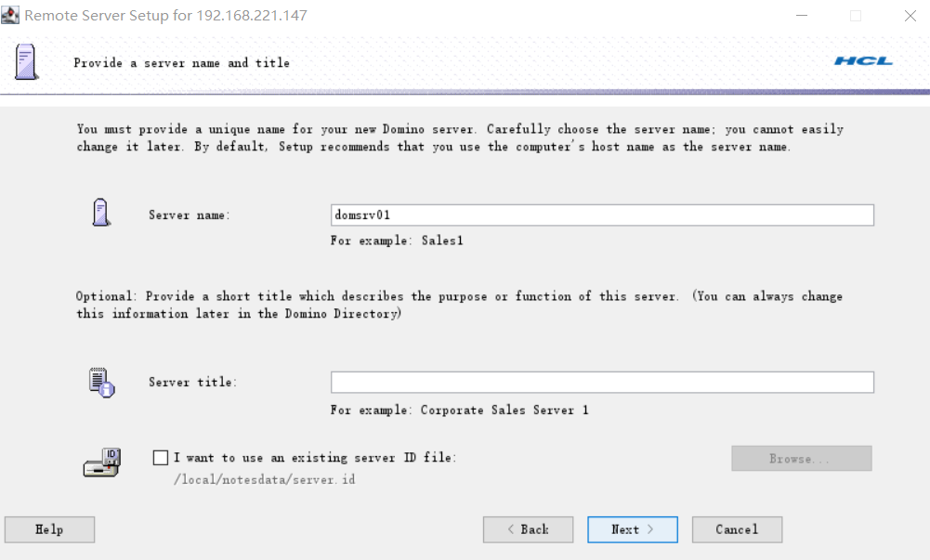This screenshot has width=930, height=560.
Task: Go to previous step with Back
Action: pos(528,529)
